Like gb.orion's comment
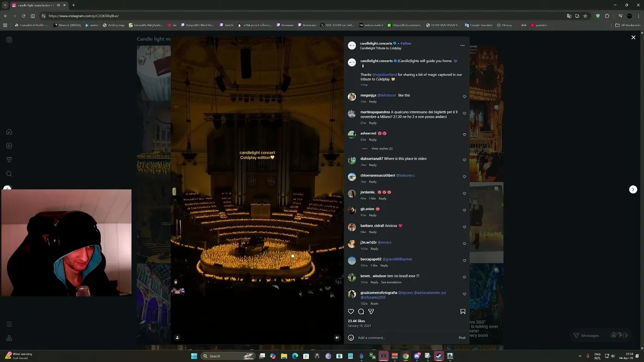Viewport: 644px width, 362px height. [464, 210]
